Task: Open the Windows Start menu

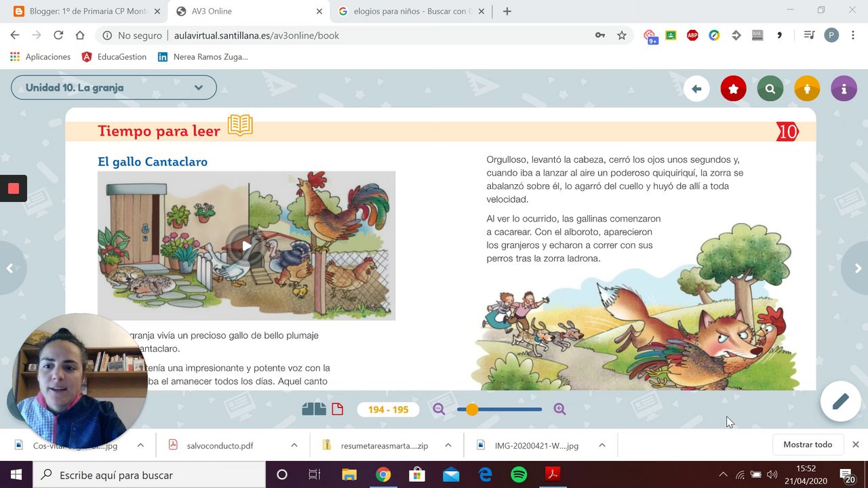Action: point(16,475)
